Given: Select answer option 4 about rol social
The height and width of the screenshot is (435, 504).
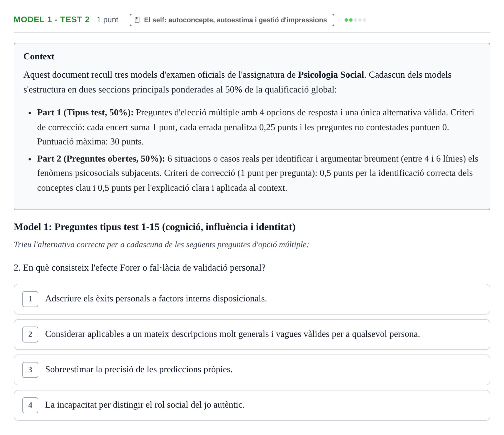Looking at the screenshot, I should coord(252,405).
